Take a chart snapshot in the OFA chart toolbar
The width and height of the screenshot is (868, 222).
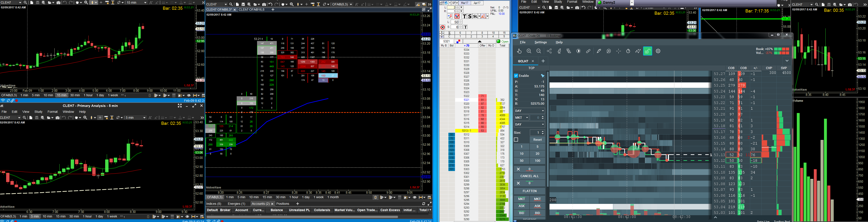pos(264,4)
